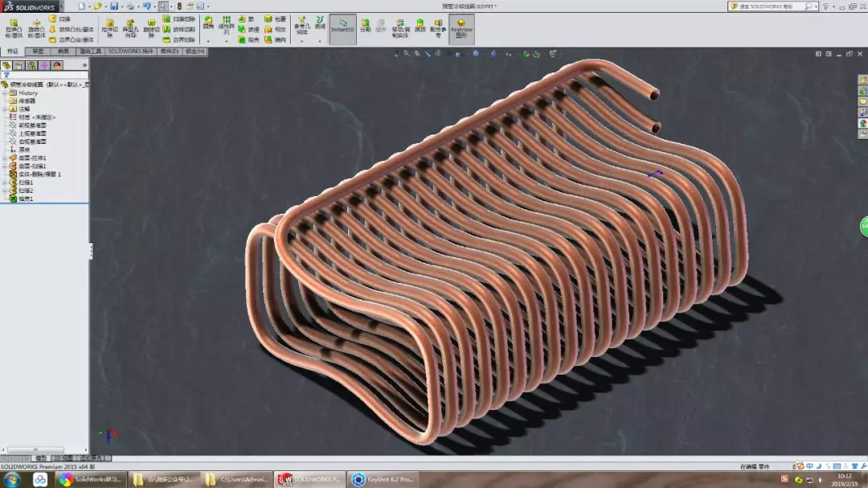
Task: Open the Fillet dropdown arrow
Action: pyautogui.click(x=208, y=41)
